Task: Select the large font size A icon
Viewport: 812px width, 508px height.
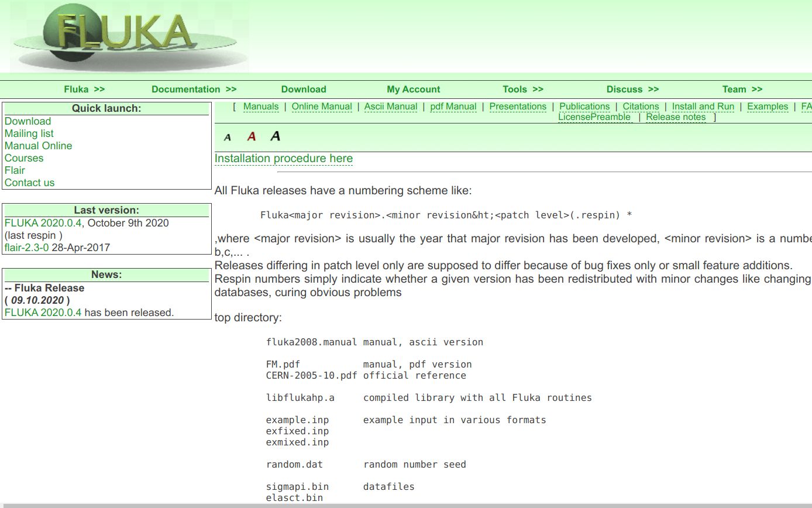Action: tap(276, 136)
